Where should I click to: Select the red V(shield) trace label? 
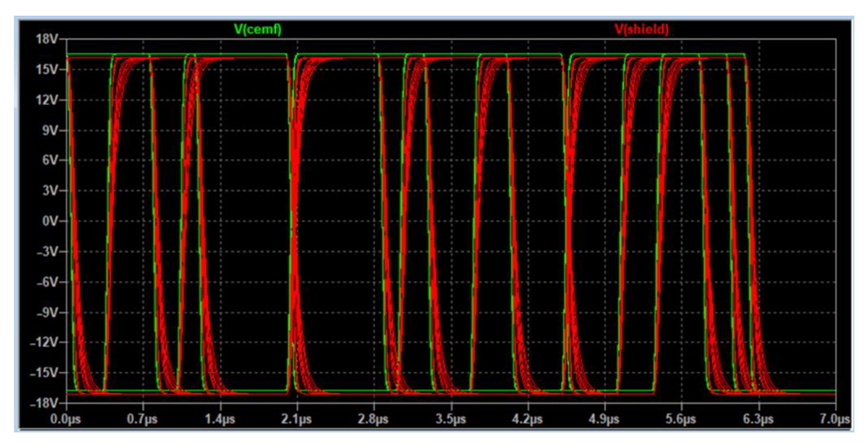[x=642, y=30]
